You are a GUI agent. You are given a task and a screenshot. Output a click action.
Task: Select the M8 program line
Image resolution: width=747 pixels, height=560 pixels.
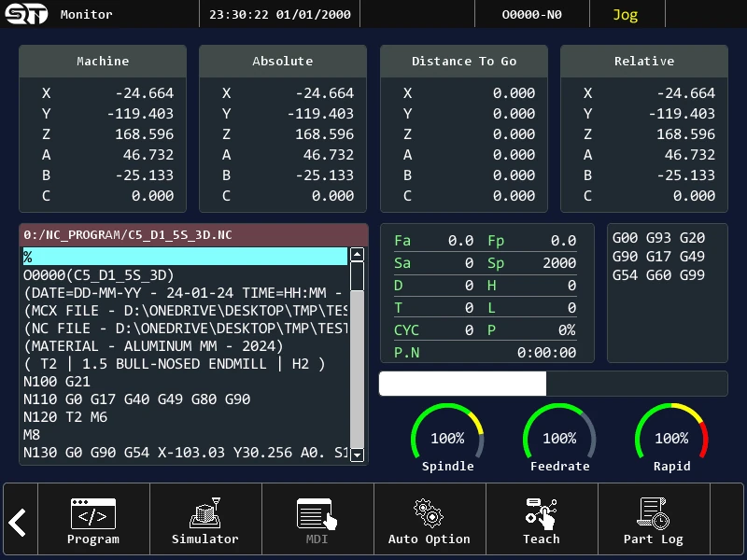click(x=185, y=435)
